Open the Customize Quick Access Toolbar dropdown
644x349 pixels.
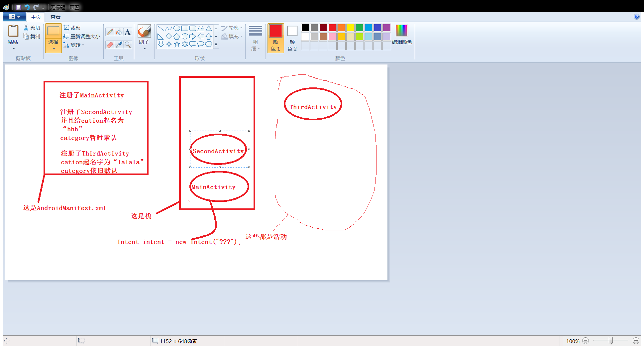point(43,7)
